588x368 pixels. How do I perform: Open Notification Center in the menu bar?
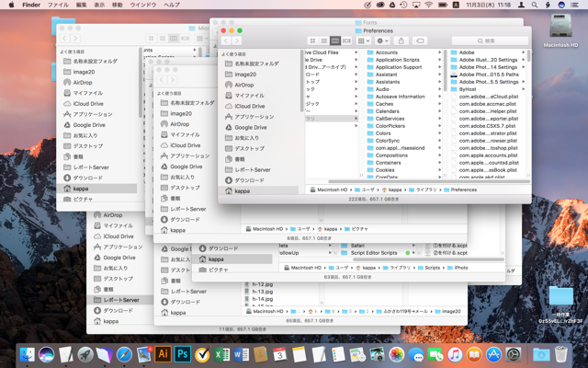[x=574, y=5]
